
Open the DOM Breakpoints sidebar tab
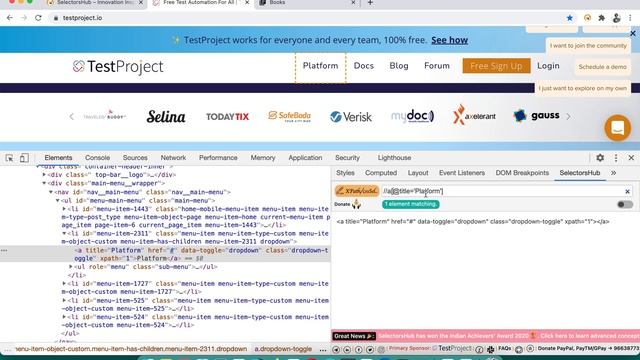click(522, 173)
